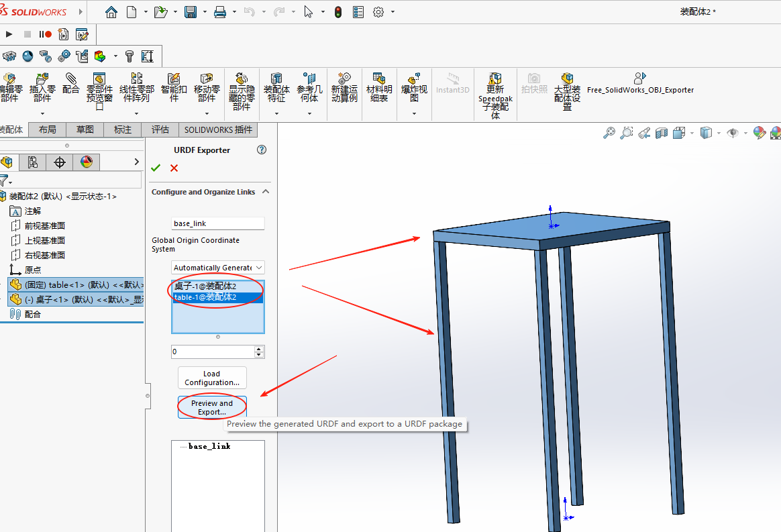Screen dimensions: 781x532
Task: Open the Exploded View tool
Action: click(x=413, y=87)
